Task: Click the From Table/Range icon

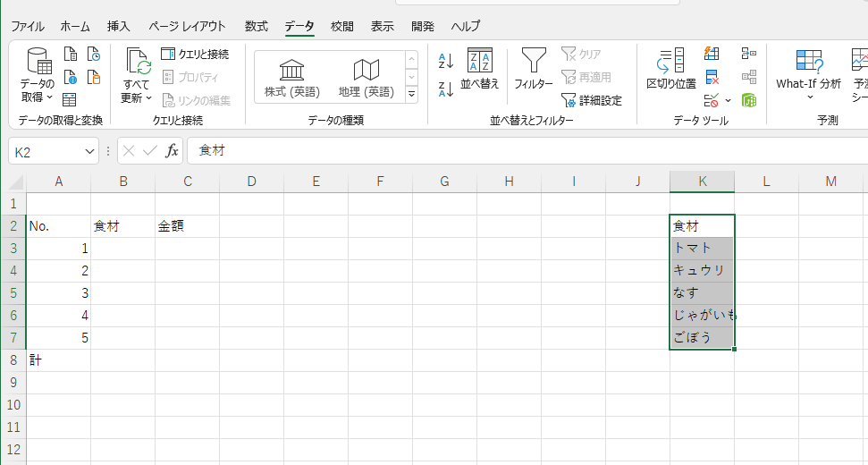Action: (x=69, y=99)
